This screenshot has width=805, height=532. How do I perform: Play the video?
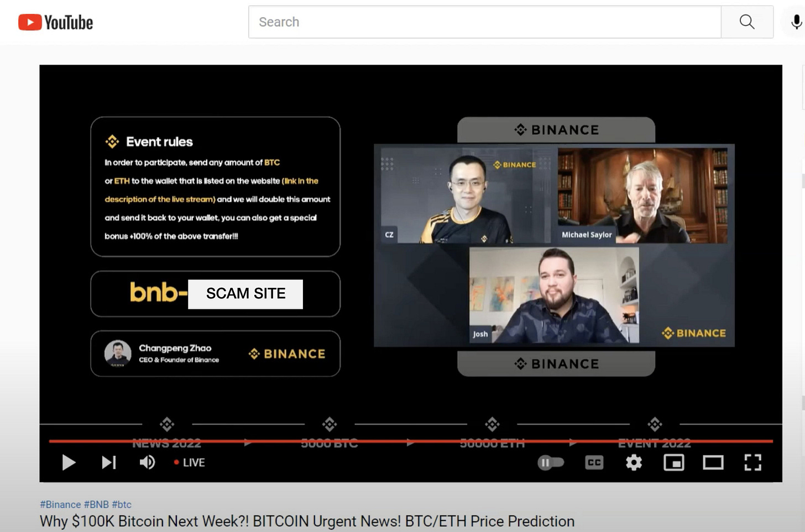click(x=69, y=462)
